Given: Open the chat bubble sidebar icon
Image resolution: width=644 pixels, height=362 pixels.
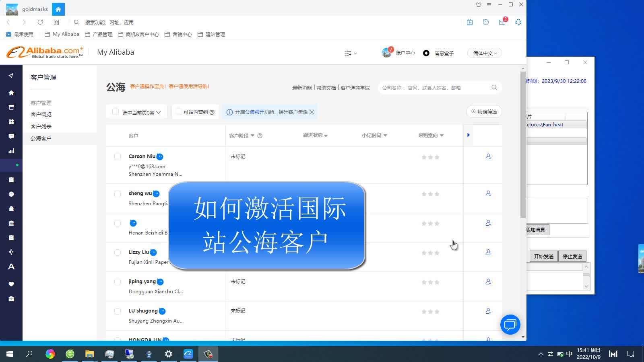Looking at the screenshot, I should 11,136.
